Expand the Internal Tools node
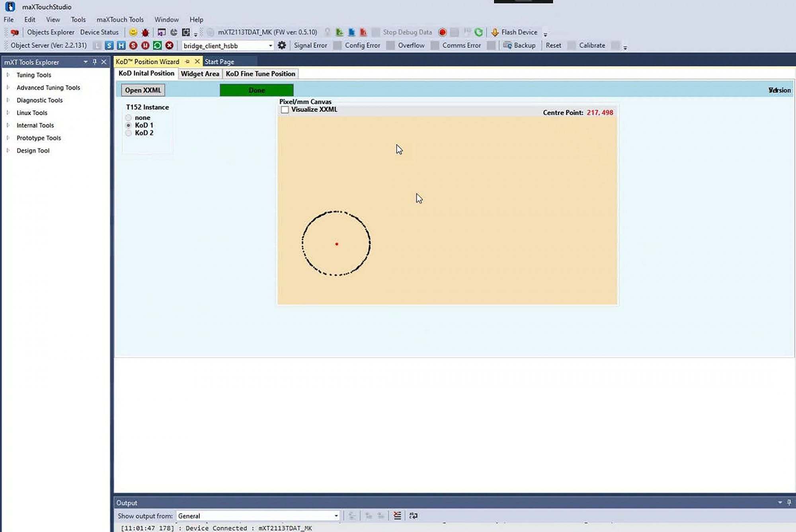Screen dimensions: 796x532 [8, 125]
